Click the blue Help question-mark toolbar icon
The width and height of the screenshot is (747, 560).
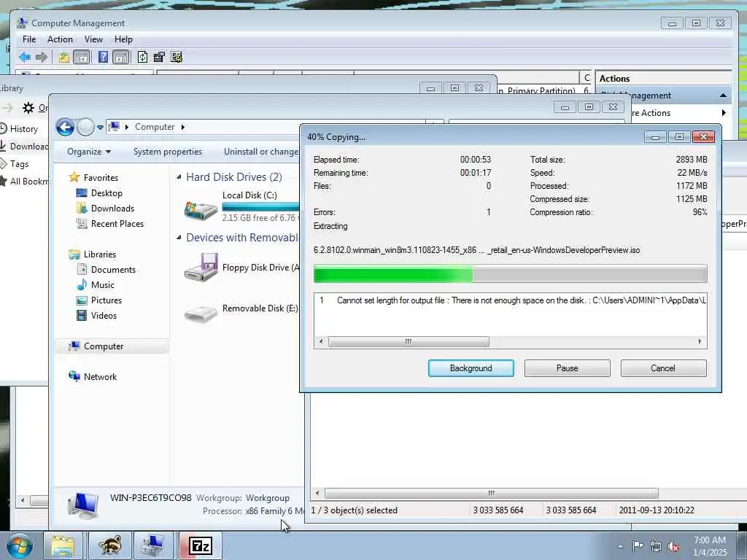(x=103, y=57)
